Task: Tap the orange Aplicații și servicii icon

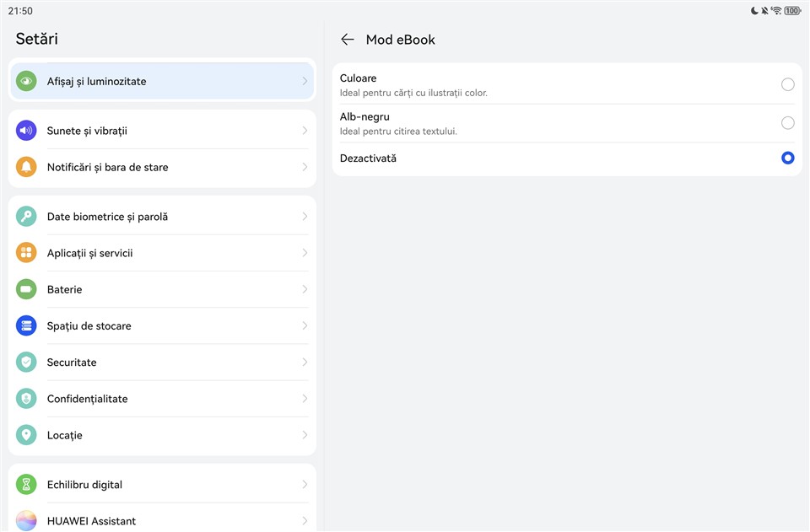Action: [x=26, y=253]
